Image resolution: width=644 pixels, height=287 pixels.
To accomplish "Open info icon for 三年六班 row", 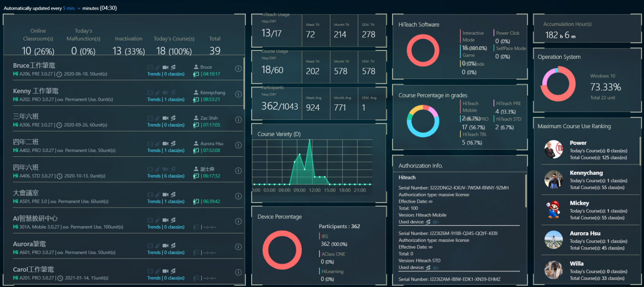I will pos(238,120).
